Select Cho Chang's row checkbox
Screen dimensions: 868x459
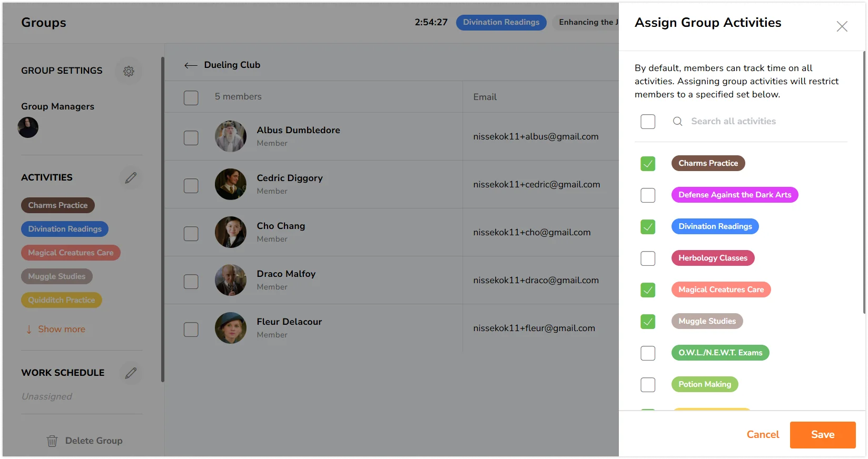[x=191, y=234]
